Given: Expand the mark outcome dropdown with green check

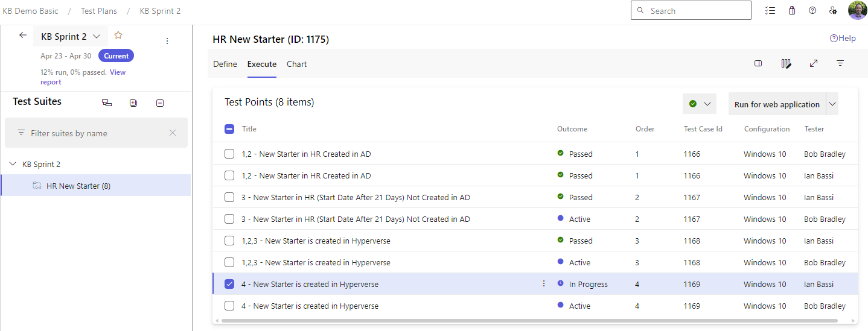Looking at the screenshot, I should coord(699,104).
